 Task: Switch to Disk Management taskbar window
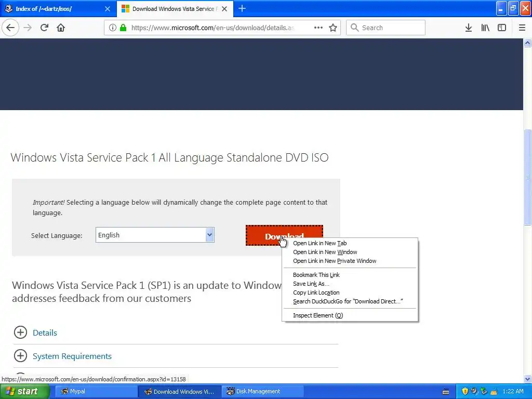pos(262,391)
